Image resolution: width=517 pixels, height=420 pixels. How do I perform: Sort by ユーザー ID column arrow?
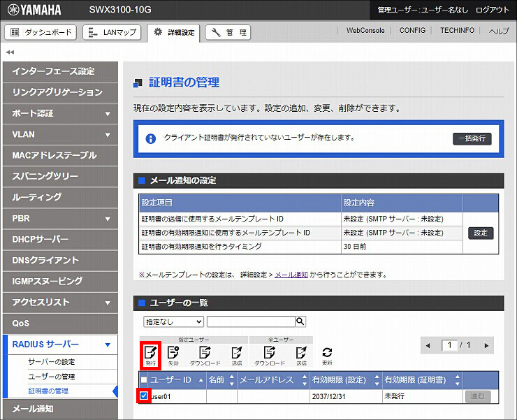pyautogui.click(x=201, y=380)
